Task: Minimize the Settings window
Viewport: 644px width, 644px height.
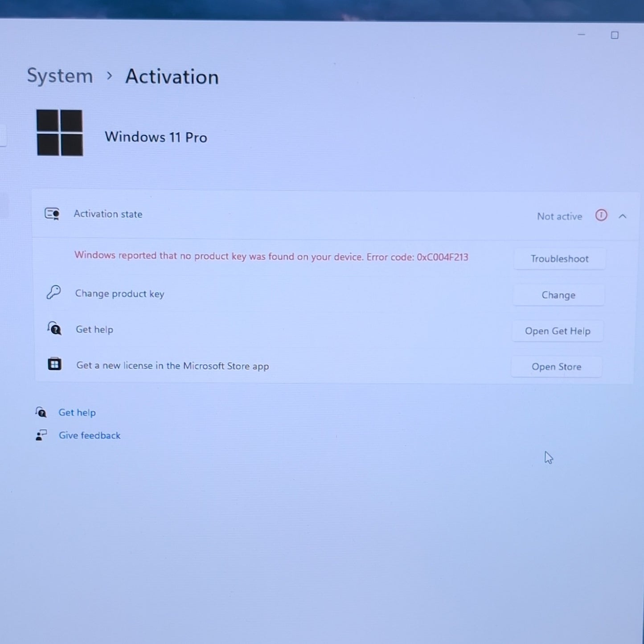Action: pyautogui.click(x=581, y=35)
